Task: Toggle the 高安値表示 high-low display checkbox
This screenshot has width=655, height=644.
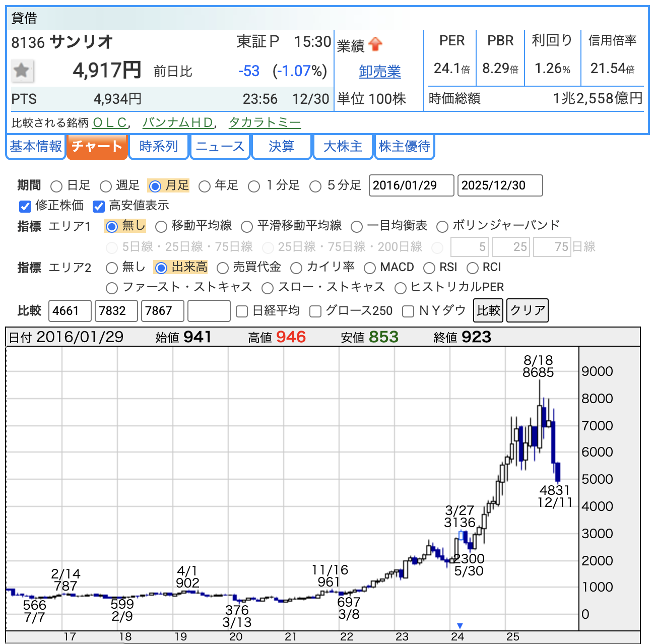Action: point(99,206)
